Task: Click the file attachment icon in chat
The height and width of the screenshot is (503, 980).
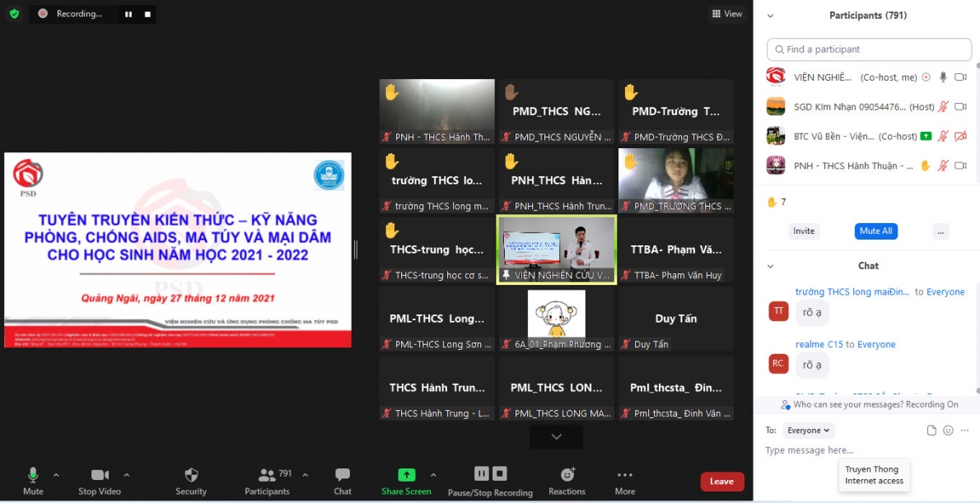Action: click(x=931, y=430)
